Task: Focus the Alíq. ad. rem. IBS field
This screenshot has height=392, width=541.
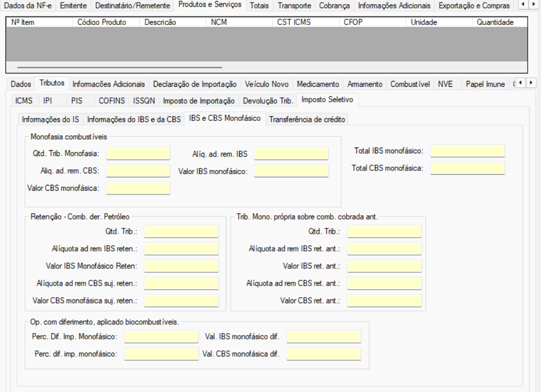Action: (291, 153)
